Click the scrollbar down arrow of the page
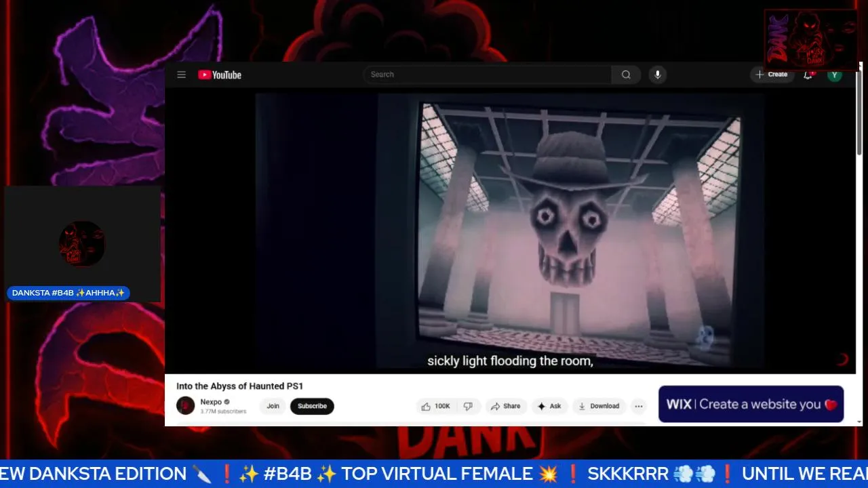Image resolution: width=868 pixels, height=488 pixels. click(860, 422)
